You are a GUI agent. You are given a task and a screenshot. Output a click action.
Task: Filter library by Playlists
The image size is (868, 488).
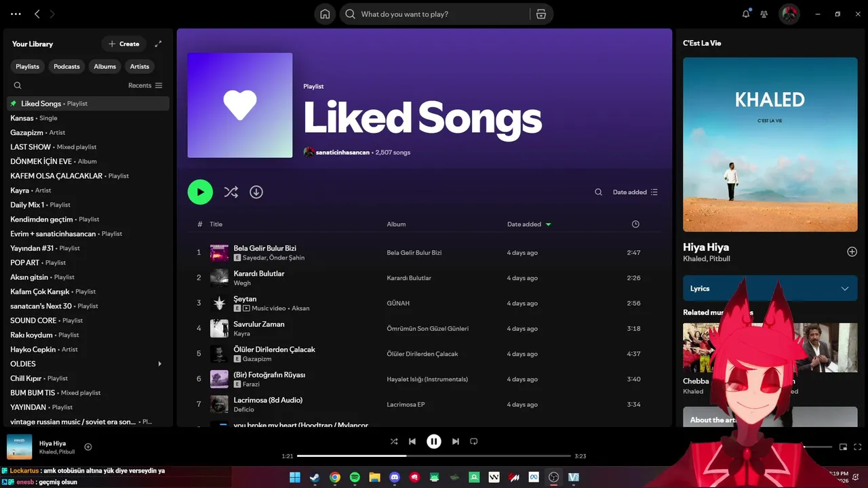28,66
